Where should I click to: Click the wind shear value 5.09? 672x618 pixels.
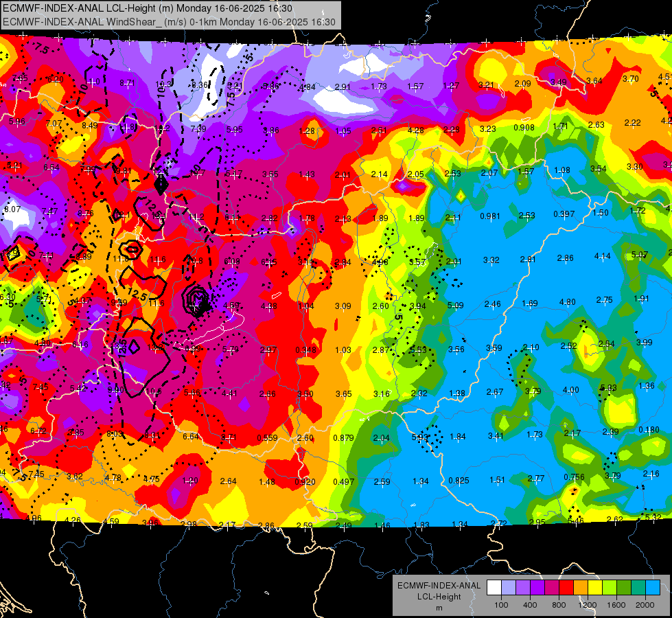tap(455, 306)
